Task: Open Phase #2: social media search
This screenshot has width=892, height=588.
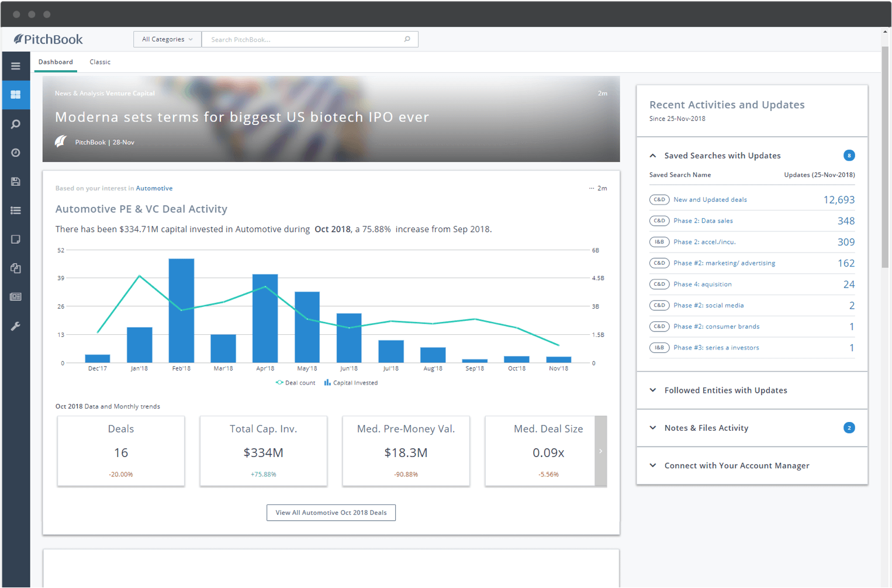Action: click(708, 305)
